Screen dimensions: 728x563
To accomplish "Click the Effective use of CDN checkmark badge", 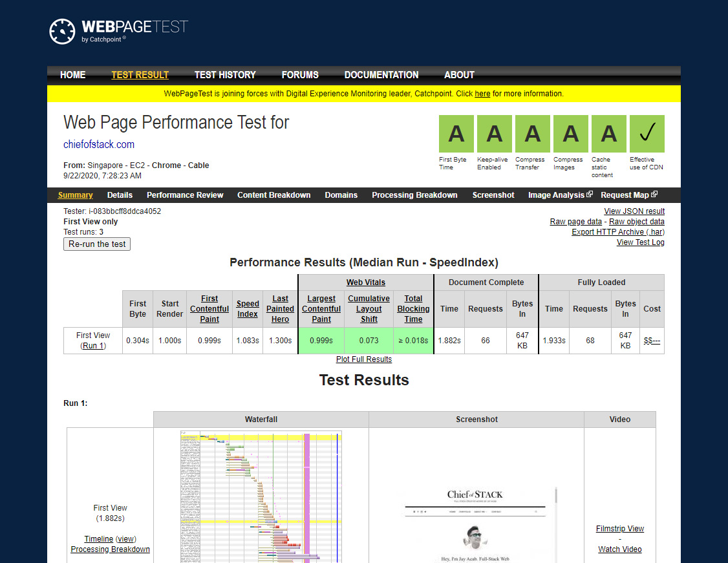I will [x=647, y=134].
